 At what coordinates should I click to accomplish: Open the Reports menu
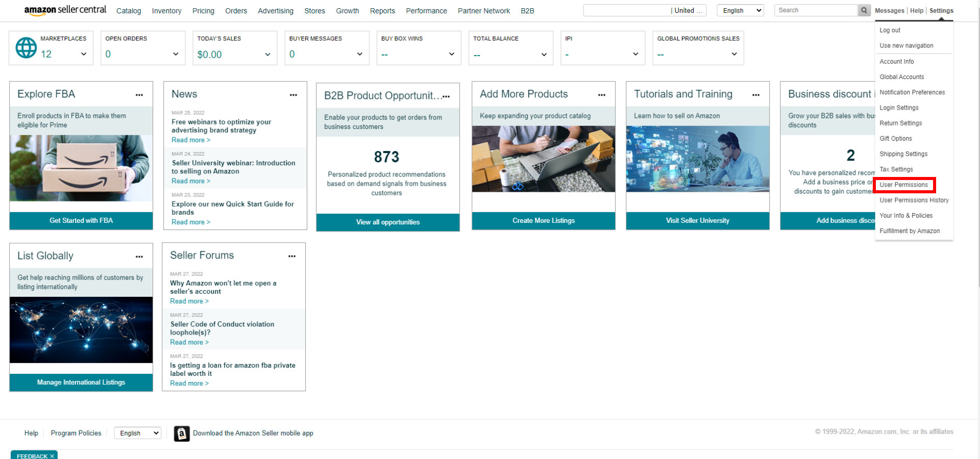pos(382,11)
